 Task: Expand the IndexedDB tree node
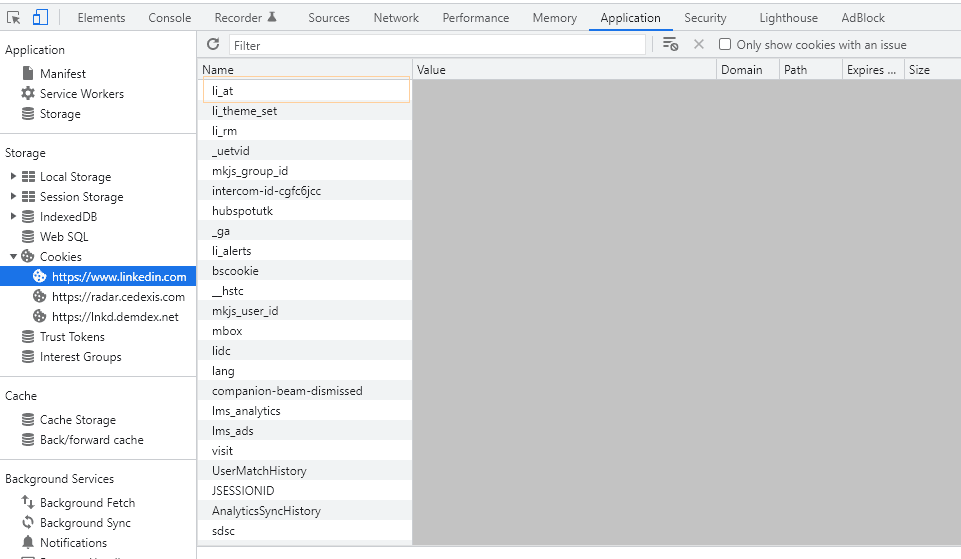point(13,216)
